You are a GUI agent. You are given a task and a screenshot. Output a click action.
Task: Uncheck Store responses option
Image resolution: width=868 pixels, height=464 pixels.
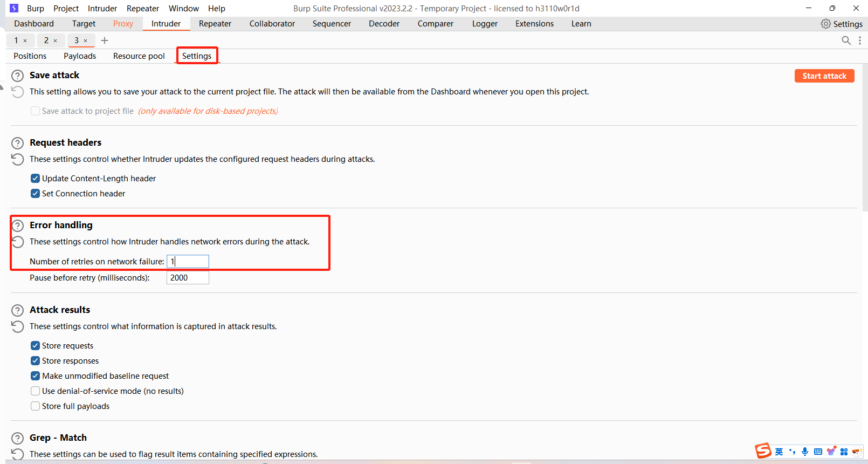(x=36, y=361)
